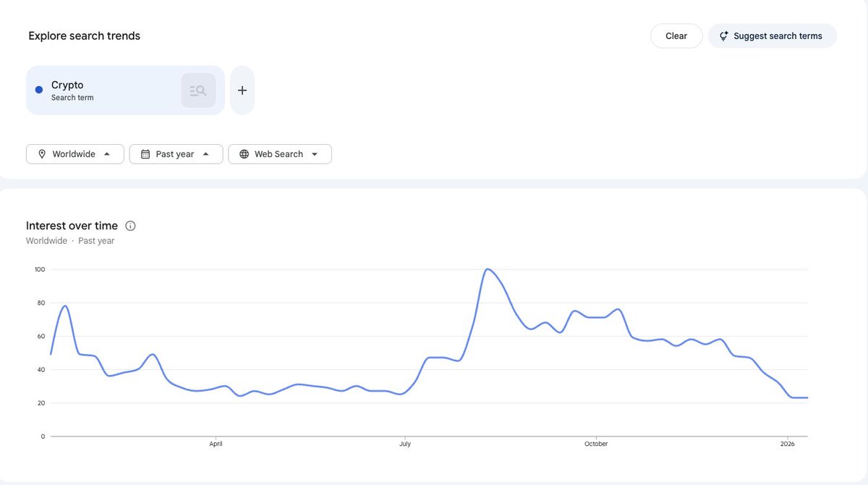Viewport: 868px width, 485px height.
Task: Open the info tooltip next to Interest over time
Action: point(130,225)
